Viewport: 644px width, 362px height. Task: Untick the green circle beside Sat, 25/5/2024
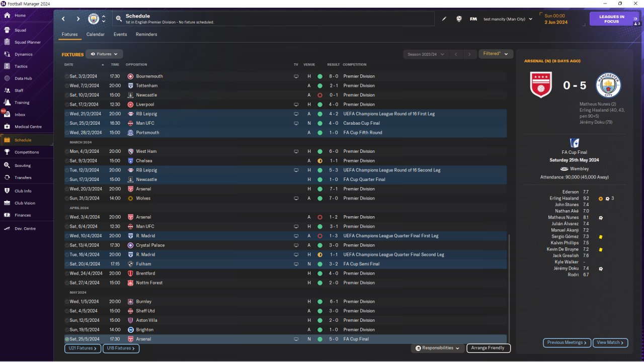(67, 339)
